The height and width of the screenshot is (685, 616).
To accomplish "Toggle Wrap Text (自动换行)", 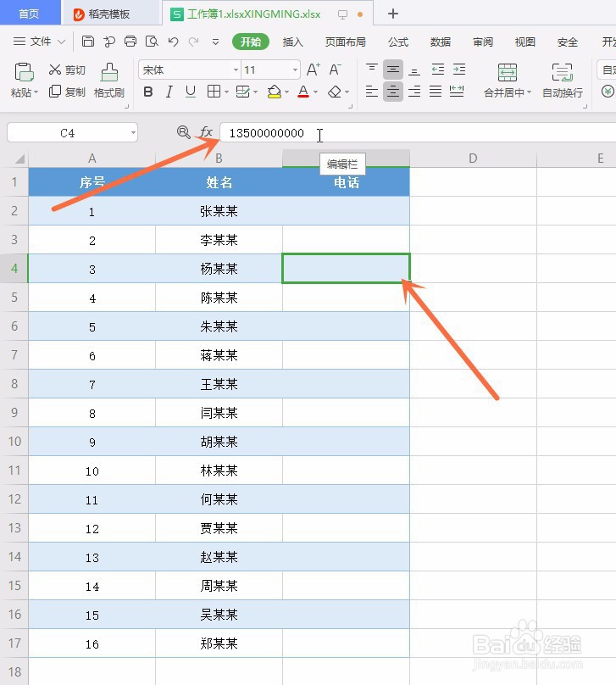I will [x=563, y=81].
